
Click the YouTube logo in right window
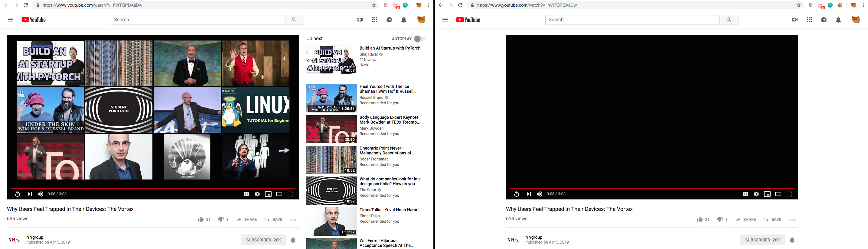coord(468,20)
